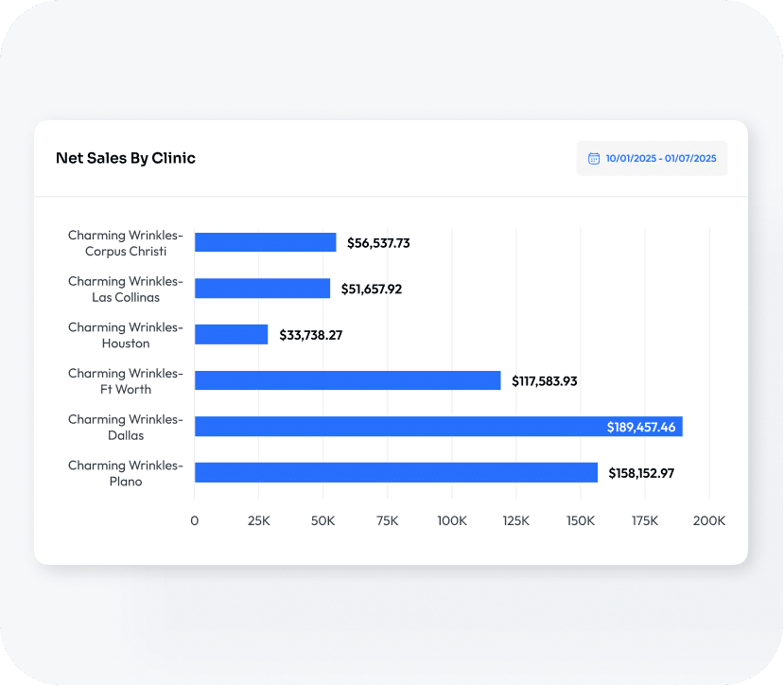The image size is (784, 686).
Task: Select the Charming Wrinkles-Ft Worth axis label
Action: [125, 381]
